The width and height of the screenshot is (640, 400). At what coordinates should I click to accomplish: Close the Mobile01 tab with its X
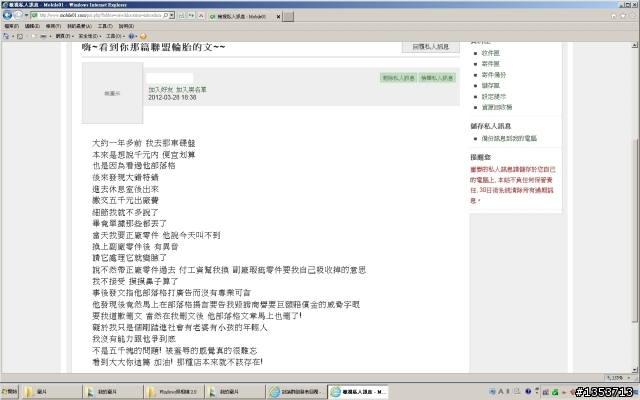click(278, 16)
